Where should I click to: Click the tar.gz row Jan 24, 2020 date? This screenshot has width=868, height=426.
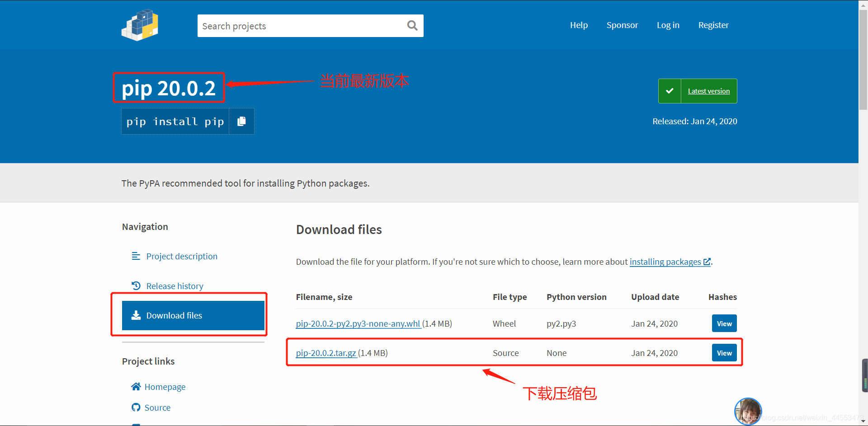[x=654, y=353]
